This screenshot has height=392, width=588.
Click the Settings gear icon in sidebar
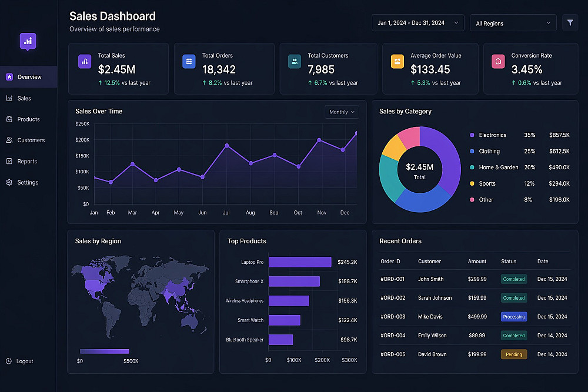pos(9,182)
